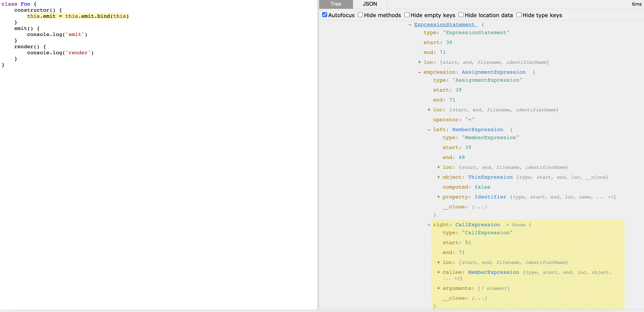Click the CallExpression type name
This screenshot has height=312, width=644.
[478, 225]
